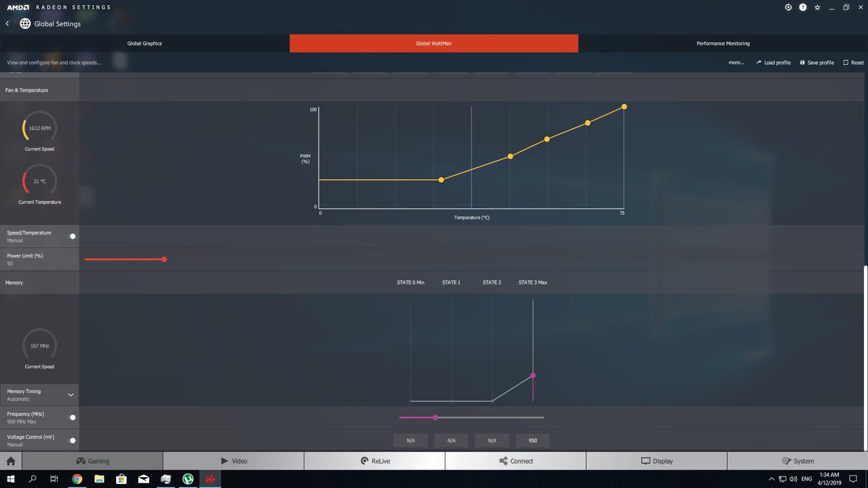Click the N/A voltage field under STATE 1
Image resolution: width=868 pixels, height=488 pixels.
coord(452,441)
